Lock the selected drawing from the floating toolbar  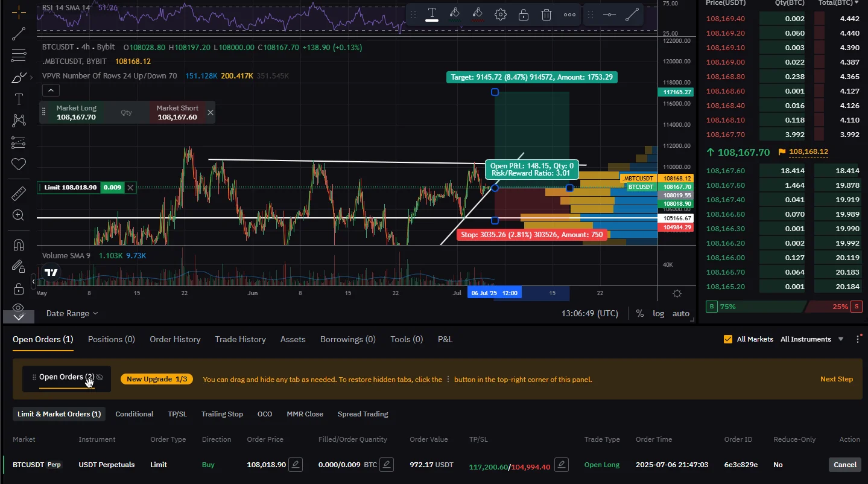point(524,14)
